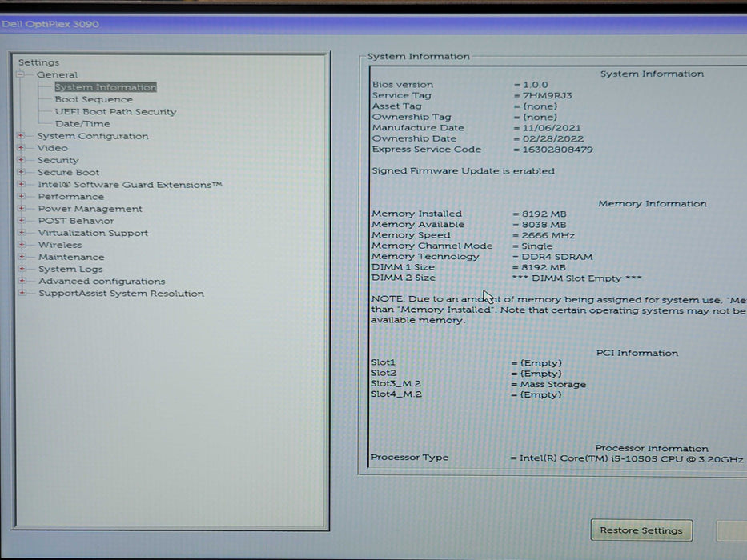
Task: Click Express Service Code 16302808479
Action: click(x=557, y=150)
